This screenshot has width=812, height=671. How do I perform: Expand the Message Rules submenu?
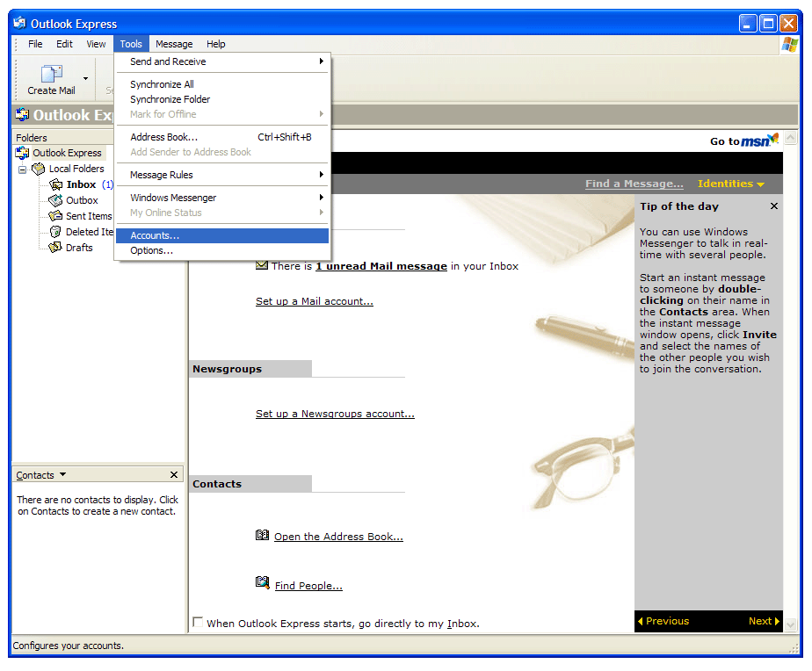point(222,175)
